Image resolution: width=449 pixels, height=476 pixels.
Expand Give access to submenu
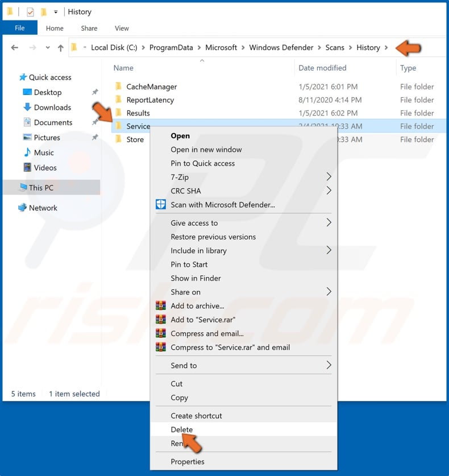244,223
